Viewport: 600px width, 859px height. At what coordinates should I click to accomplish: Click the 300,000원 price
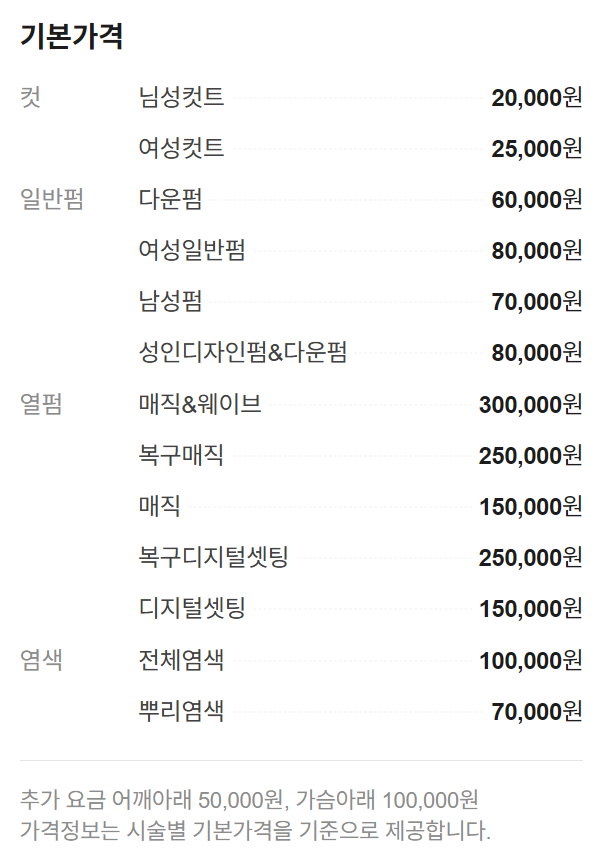click(x=530, y=405)
